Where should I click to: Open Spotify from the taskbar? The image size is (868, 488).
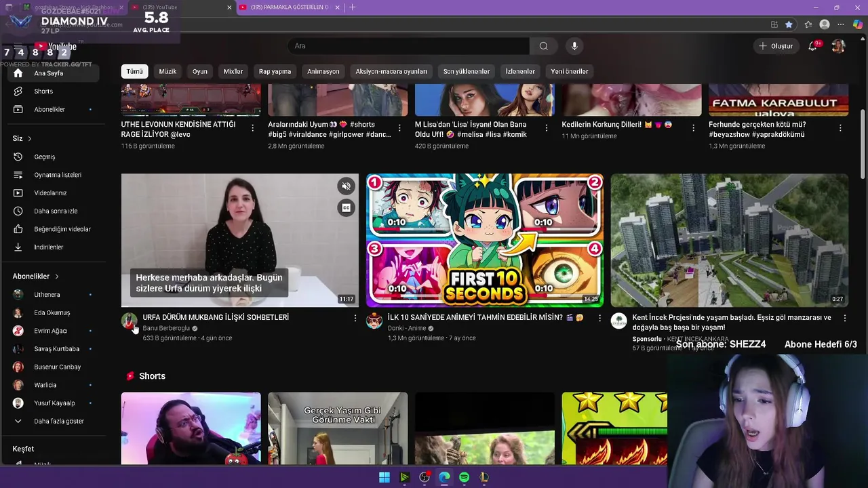click(x=464, y=477)
